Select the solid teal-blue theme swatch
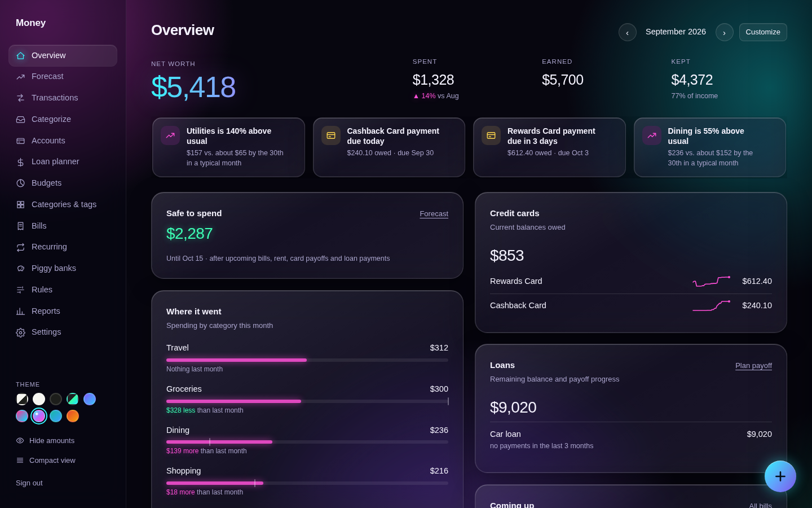Screen dimensions: 812x508 [x=56, y=417]
